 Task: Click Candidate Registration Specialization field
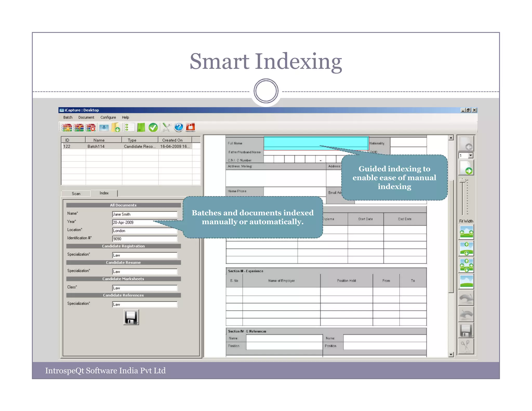145,255
